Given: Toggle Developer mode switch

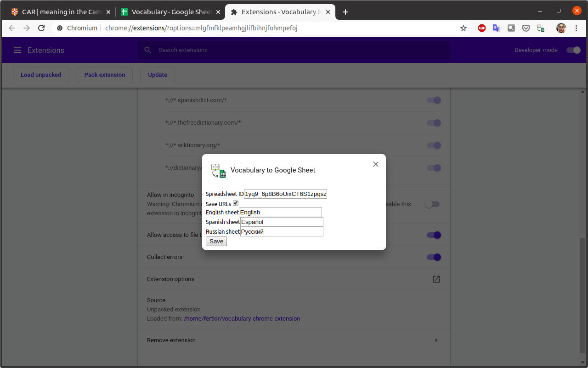Looking at the screenshot, I should point(573,50).
